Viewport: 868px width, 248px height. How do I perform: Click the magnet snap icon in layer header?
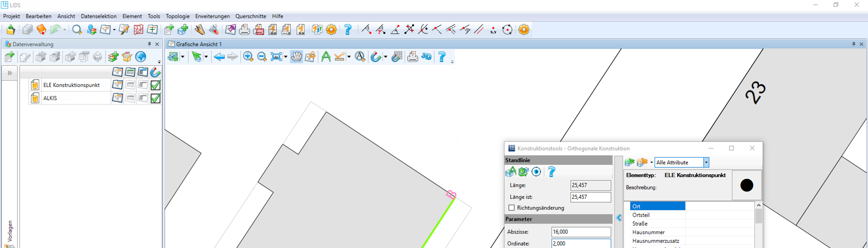click(x=155, y=72)
